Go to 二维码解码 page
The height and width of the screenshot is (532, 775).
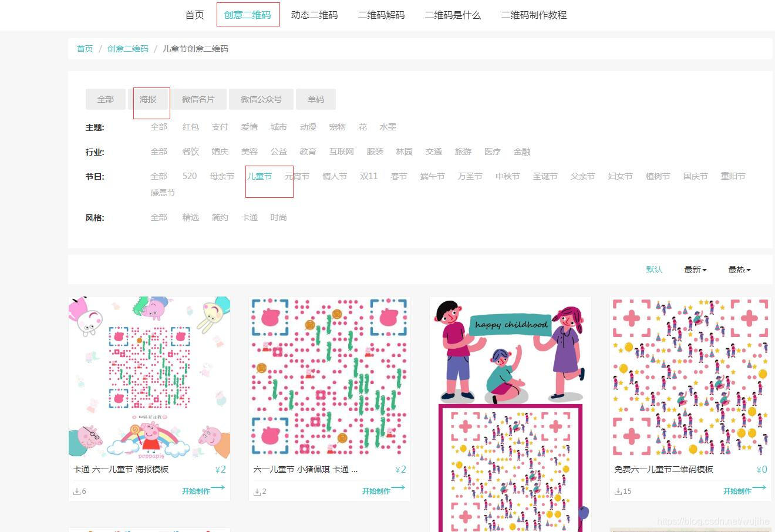[381, 15]
